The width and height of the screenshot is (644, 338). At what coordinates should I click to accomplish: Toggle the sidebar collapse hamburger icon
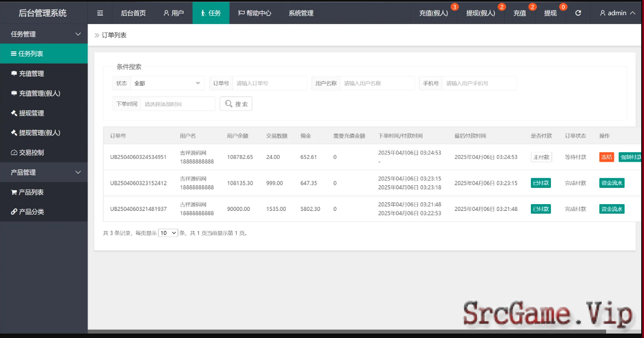tap(100, 13)
